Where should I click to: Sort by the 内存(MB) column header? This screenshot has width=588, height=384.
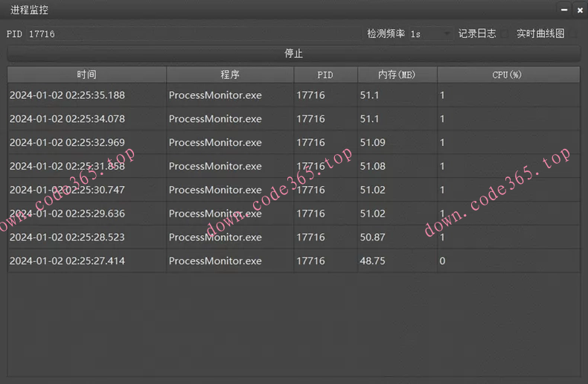[397, 75]
